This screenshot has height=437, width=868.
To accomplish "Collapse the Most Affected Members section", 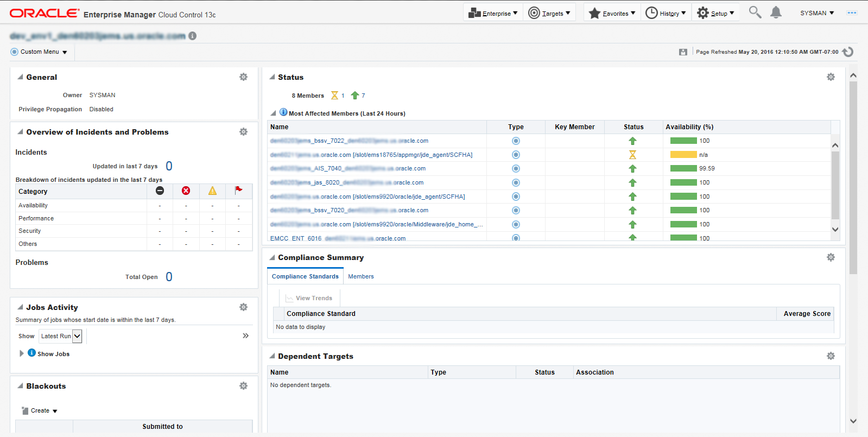I will [x=273, y=113].
